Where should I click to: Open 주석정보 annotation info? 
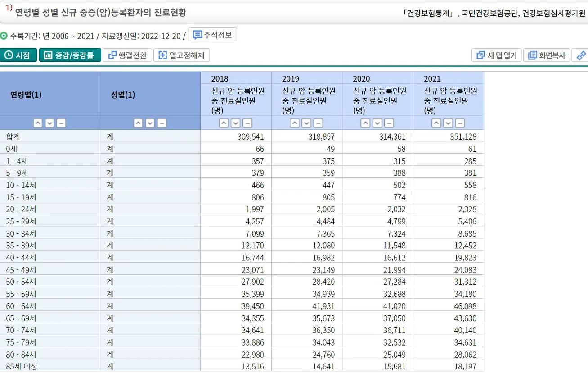pyautogui.click(x=212, y=35)
